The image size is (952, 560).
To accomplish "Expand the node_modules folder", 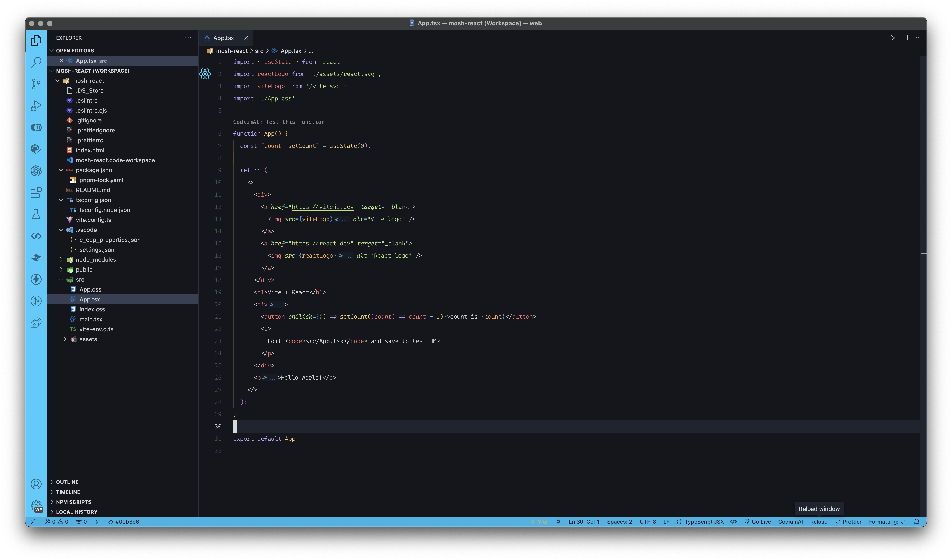I will click(96, 259).
